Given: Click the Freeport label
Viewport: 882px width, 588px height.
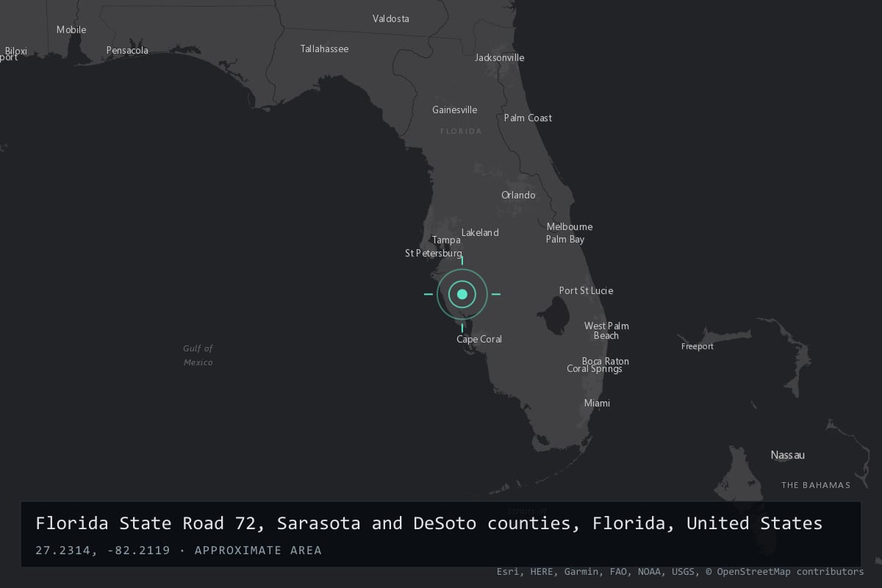Looking at the screenshot, I should coord(697,346).
